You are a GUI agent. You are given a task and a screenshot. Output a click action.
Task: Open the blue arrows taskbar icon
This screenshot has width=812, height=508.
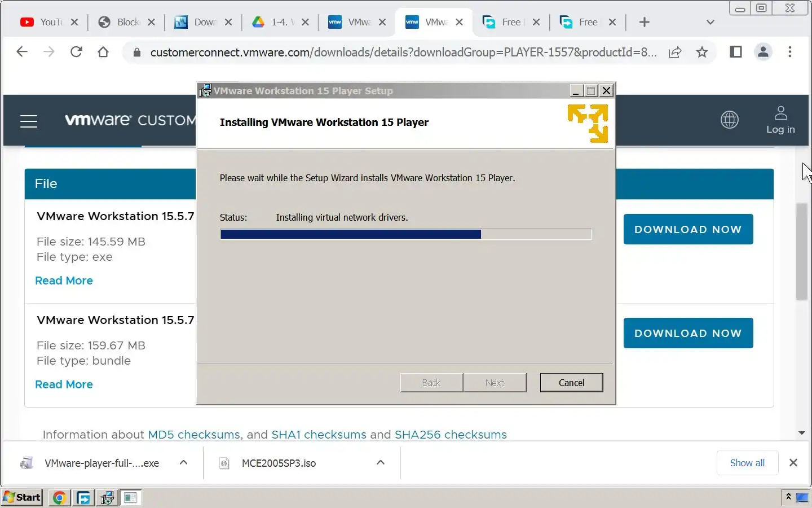point(83,498)
